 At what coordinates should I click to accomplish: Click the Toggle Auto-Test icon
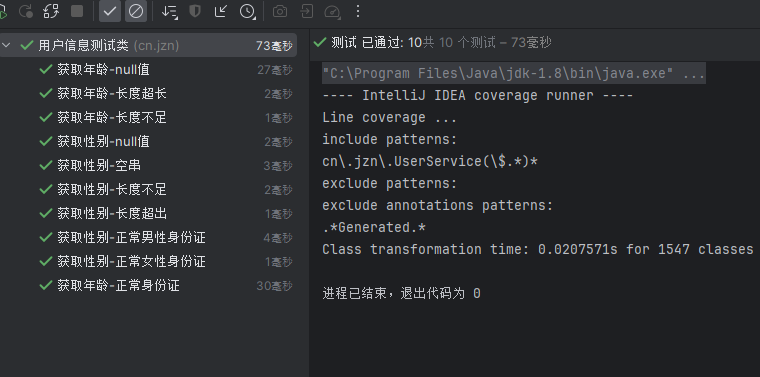coord(51,11)
